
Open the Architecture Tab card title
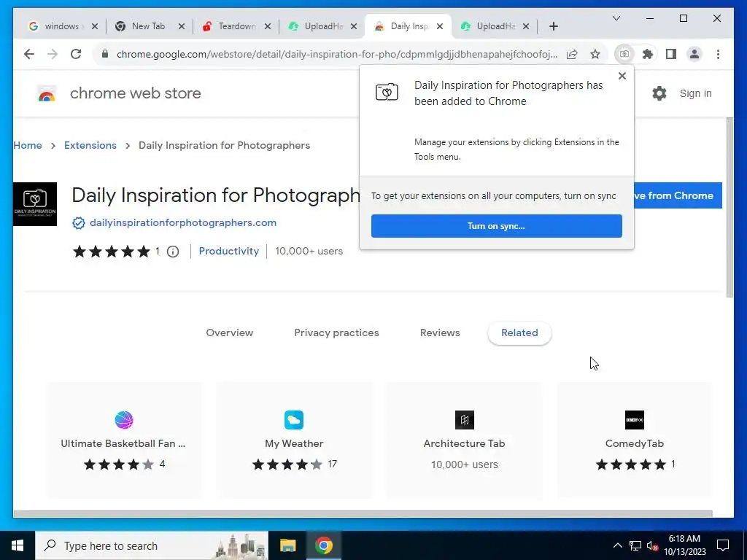tap(465, 443)
